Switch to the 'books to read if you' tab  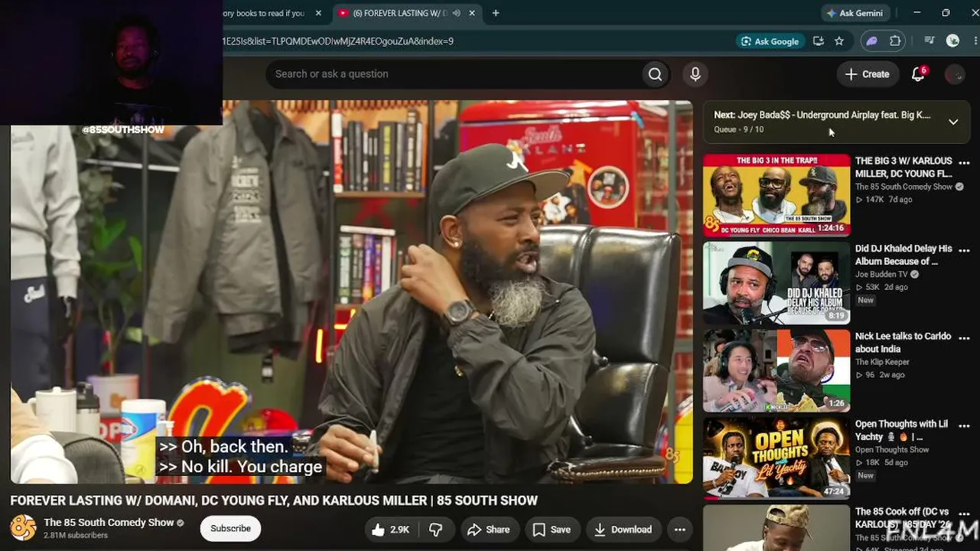(x=264, y=13)
